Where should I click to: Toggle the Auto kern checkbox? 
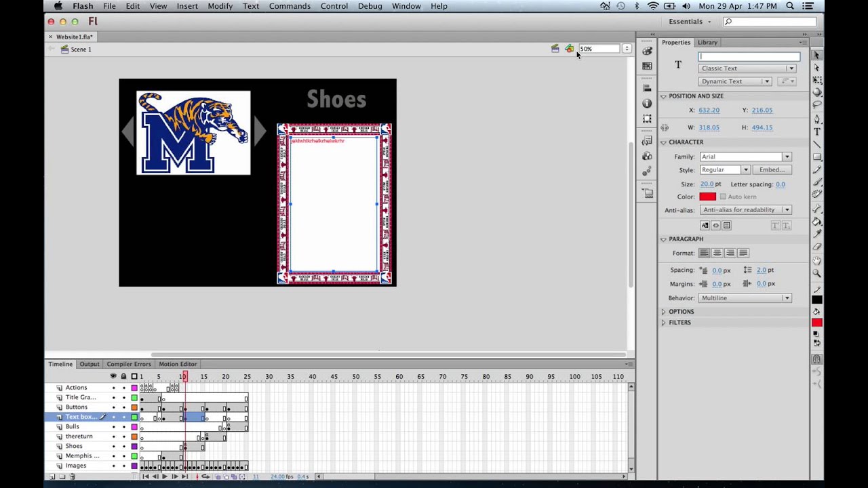pyautogui.click(x=723, y=197)
